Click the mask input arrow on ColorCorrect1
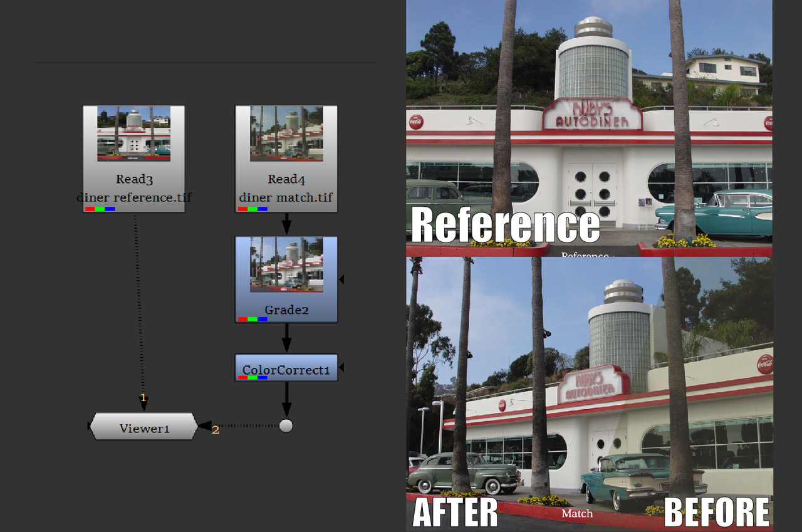 (x=342, y=367)
